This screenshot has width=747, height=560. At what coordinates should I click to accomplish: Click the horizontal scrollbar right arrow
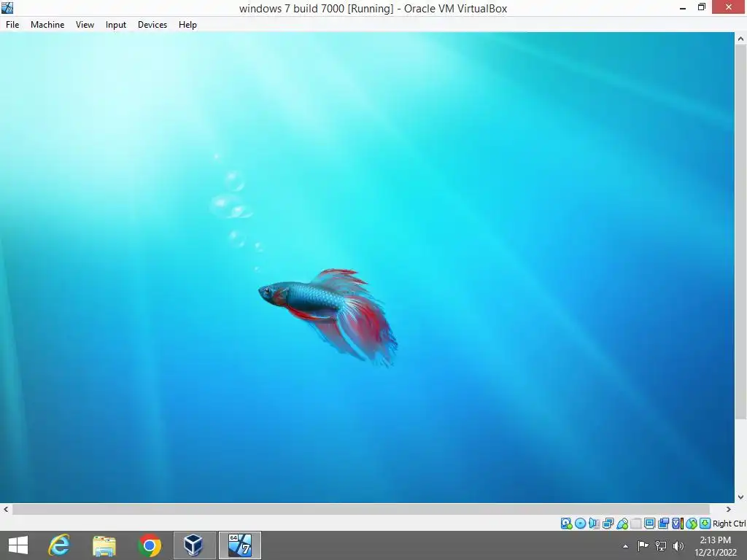click(729, 510)
